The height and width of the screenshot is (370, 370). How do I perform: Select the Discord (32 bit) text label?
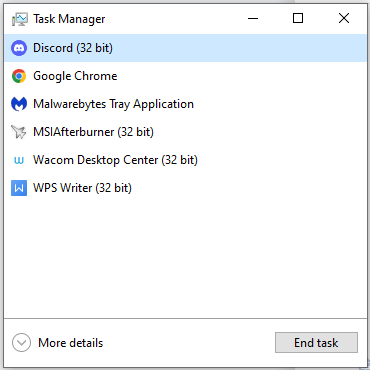point(73,48)
